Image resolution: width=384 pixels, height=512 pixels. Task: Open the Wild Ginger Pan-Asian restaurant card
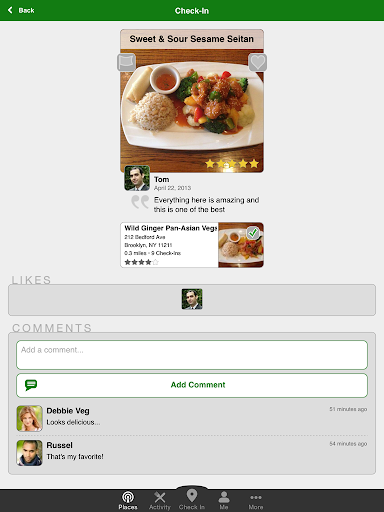click(x=192, y=245)
